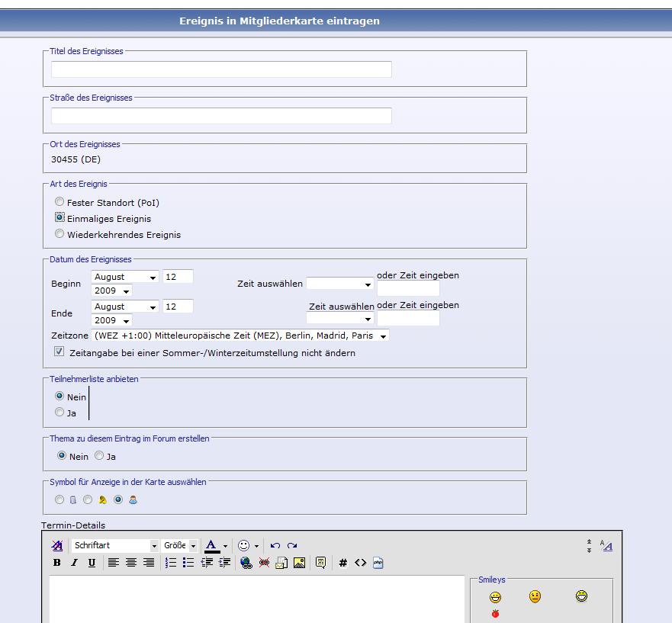
Task: Insert the laughing smiley from Smileys panel
Action: pyautogui.click(x=582, y=596)
